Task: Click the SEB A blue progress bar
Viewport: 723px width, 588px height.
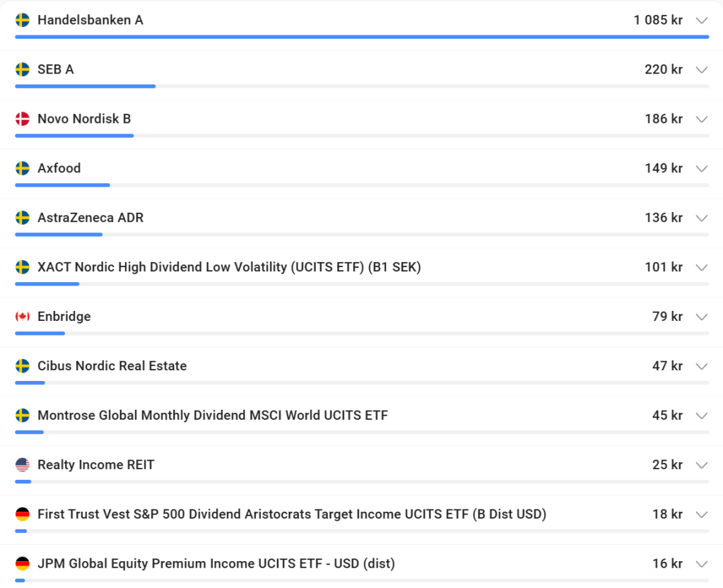Action: [x=85, y=86]
